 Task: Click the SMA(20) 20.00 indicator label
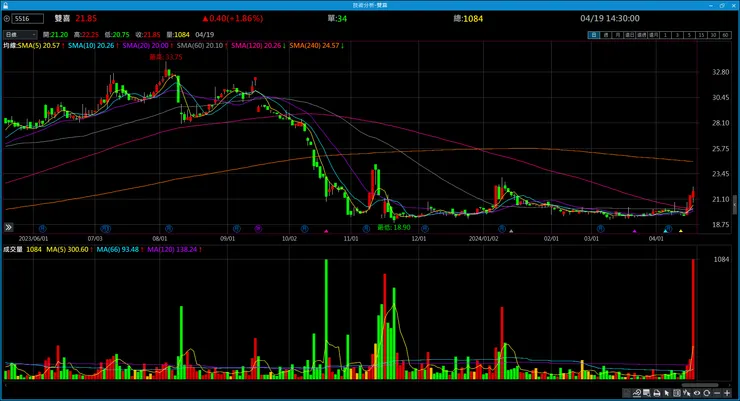click(145, 45)
